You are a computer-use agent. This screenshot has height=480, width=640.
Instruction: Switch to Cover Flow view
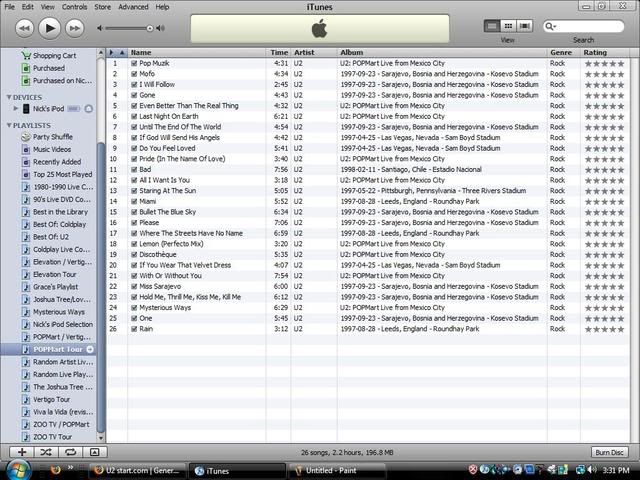[524, 26]
